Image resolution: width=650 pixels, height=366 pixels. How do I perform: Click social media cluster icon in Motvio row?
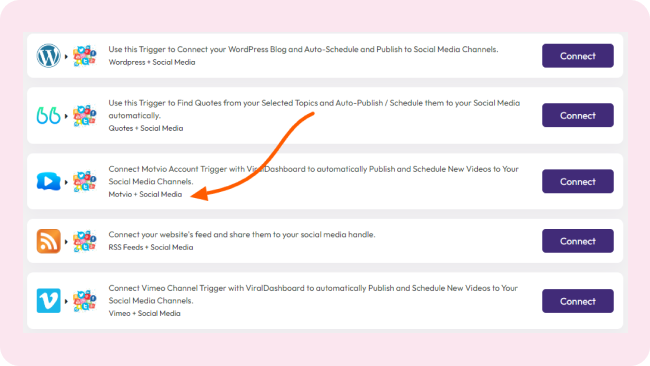tap(85, 182)
